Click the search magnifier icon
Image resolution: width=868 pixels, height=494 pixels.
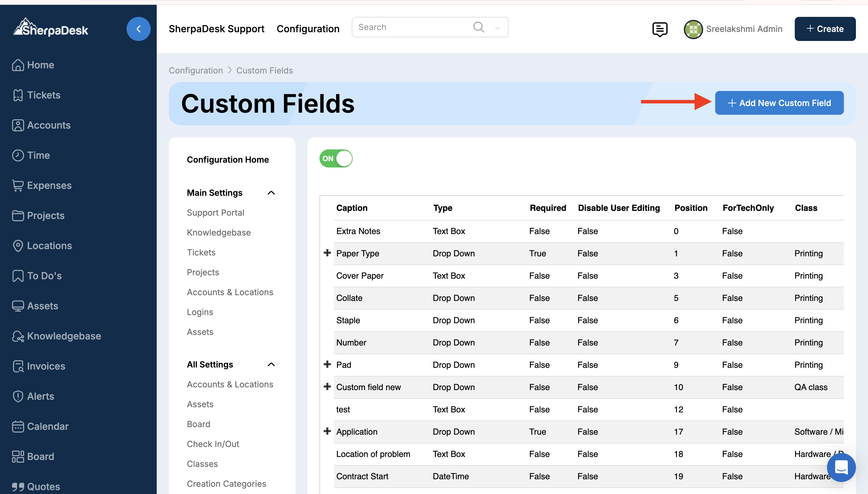coord(478,27)
